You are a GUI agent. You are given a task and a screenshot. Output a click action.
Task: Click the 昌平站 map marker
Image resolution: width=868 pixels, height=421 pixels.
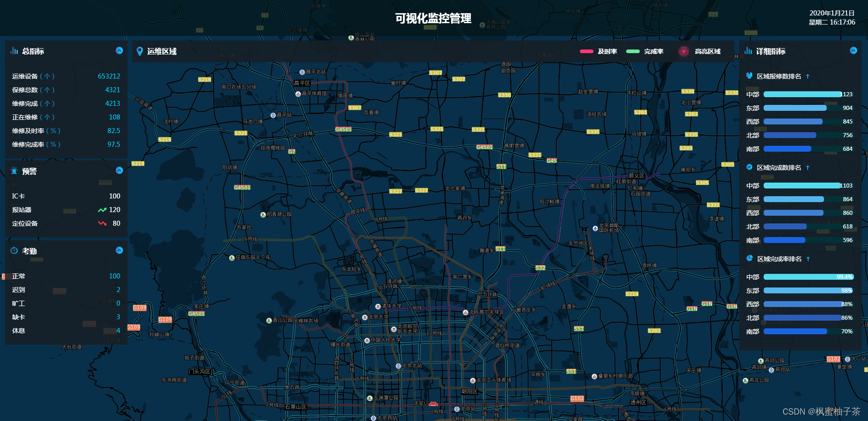[273, 115]
